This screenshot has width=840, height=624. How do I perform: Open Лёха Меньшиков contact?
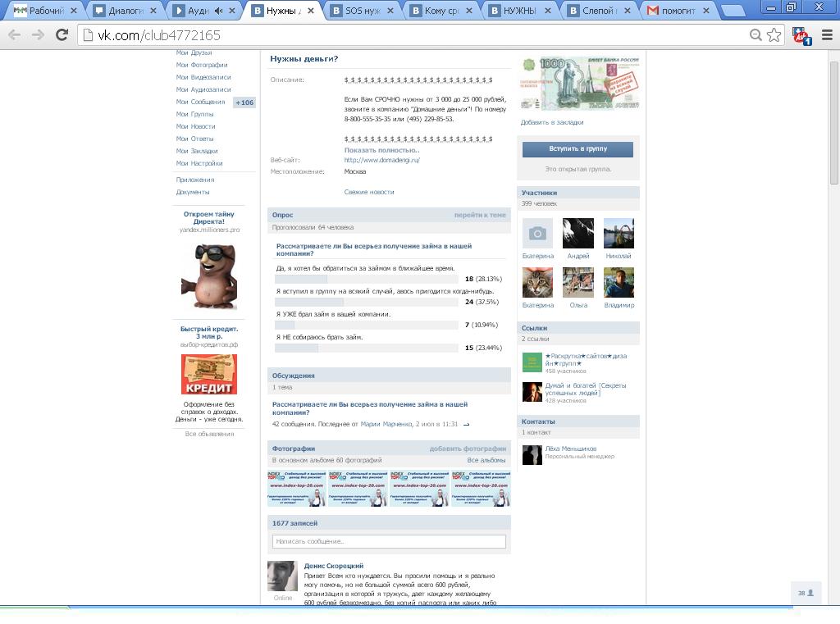pos(571,449)
